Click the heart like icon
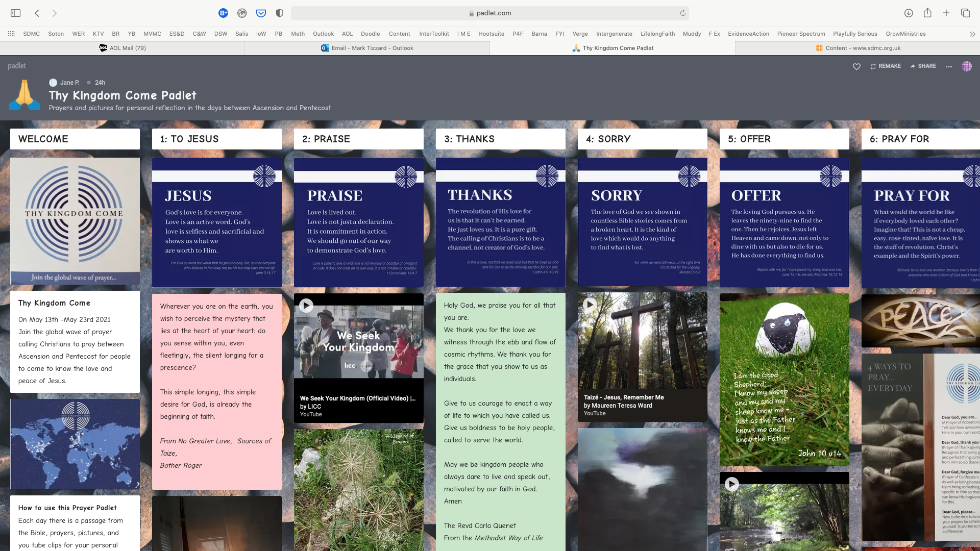 856,66
